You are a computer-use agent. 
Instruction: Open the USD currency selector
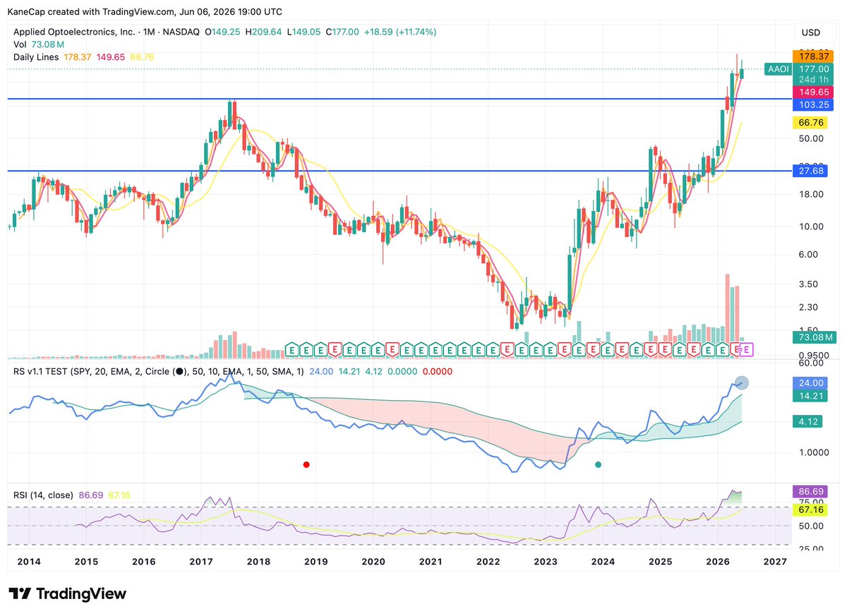[x=811, y=32]
